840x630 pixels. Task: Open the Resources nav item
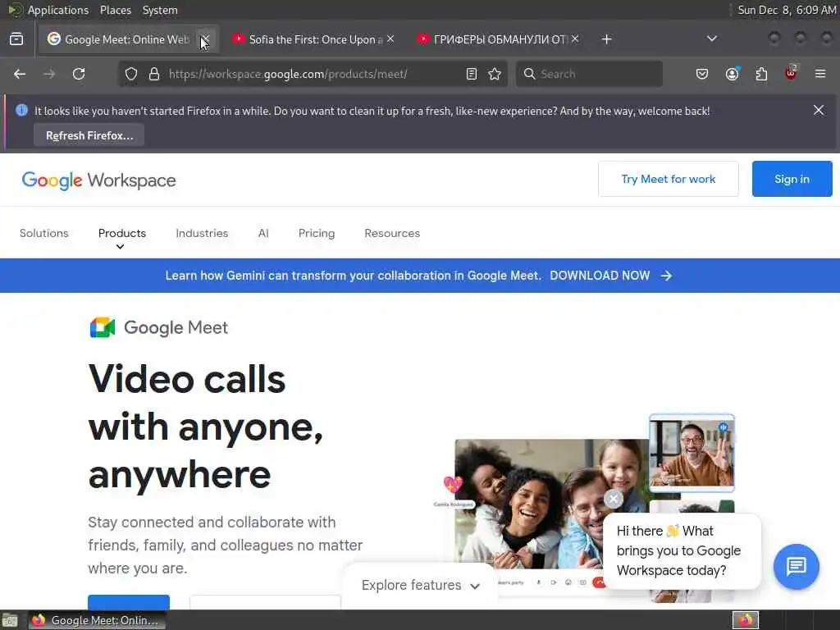pos(392,233)
